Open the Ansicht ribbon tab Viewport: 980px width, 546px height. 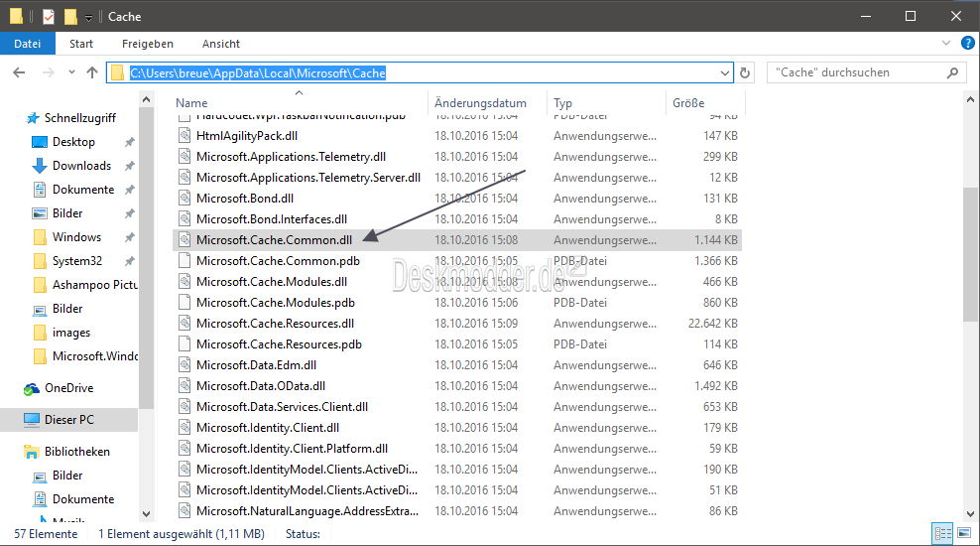220,44
